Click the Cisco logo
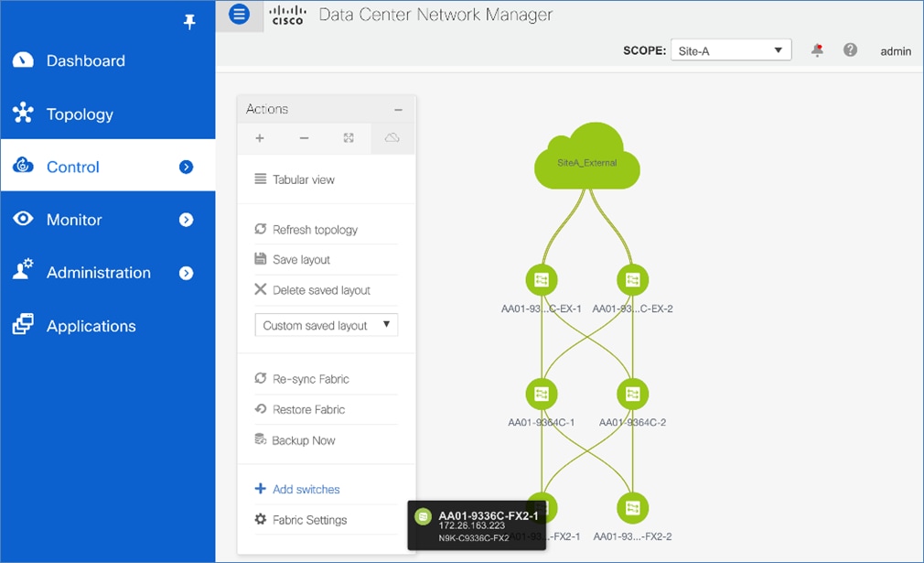This screenshot has height=563, width=924. coord(287,15)
